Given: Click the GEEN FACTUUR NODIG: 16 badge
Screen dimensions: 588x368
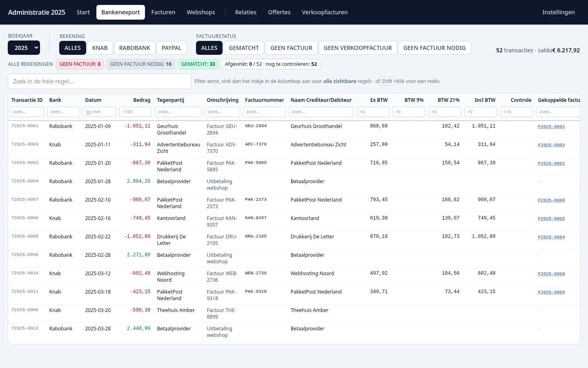Looking at the screenshot, I should click(x=141, y=64).
